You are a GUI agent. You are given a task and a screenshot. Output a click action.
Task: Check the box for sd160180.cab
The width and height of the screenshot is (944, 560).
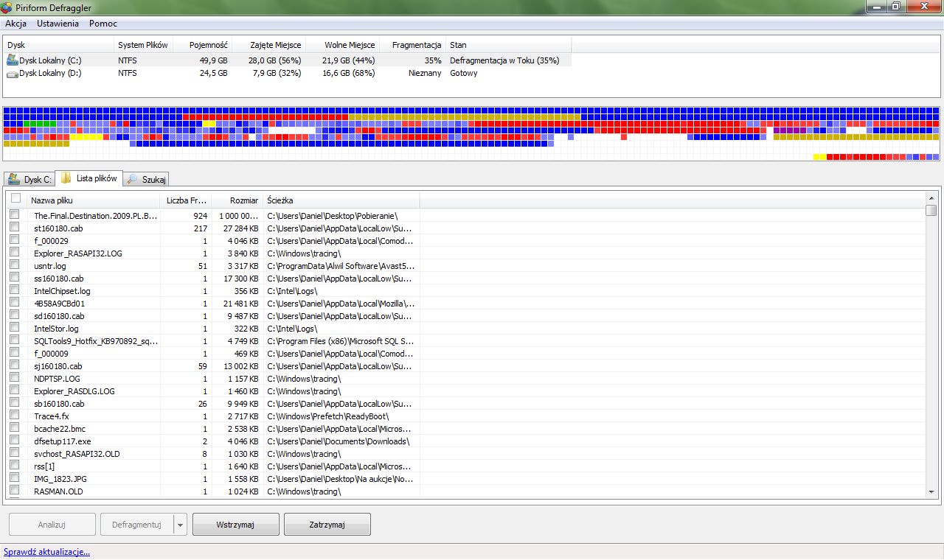(x=14, y=315)
